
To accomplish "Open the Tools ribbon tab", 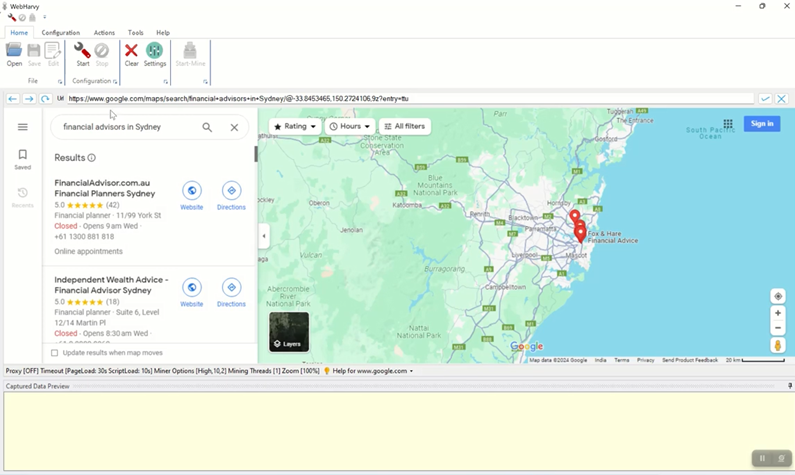I will pyautogui.click(x=136, y=33).
